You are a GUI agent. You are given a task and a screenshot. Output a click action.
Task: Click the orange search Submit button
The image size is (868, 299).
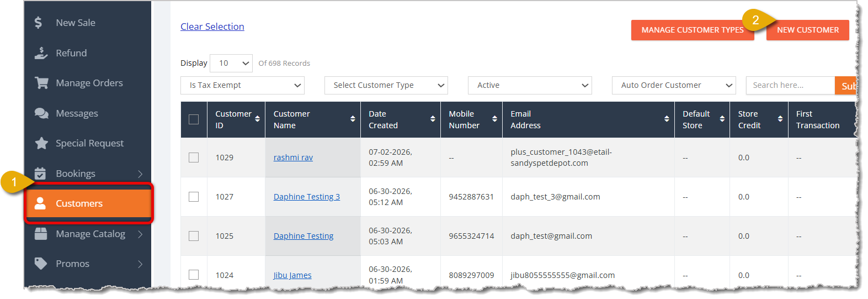pos(846,86)
